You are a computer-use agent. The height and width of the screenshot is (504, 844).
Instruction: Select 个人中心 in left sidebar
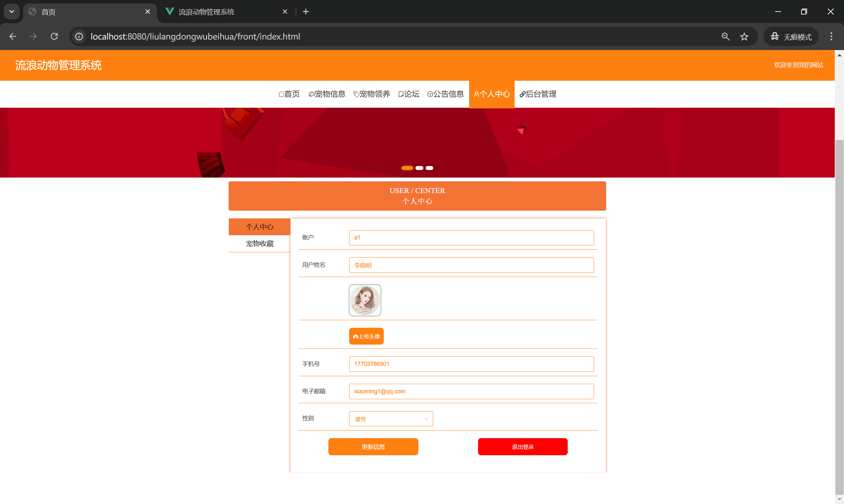259,227
